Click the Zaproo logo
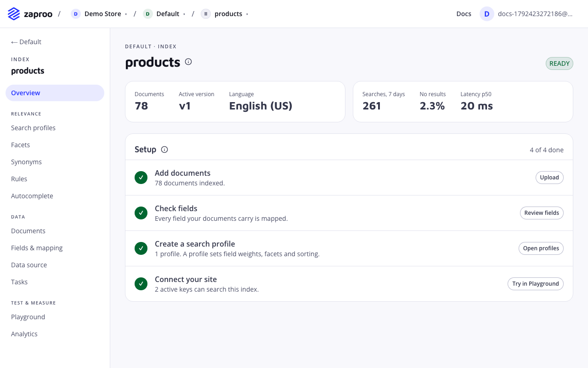Screen dimensions: 588x368 pos(30,14)
